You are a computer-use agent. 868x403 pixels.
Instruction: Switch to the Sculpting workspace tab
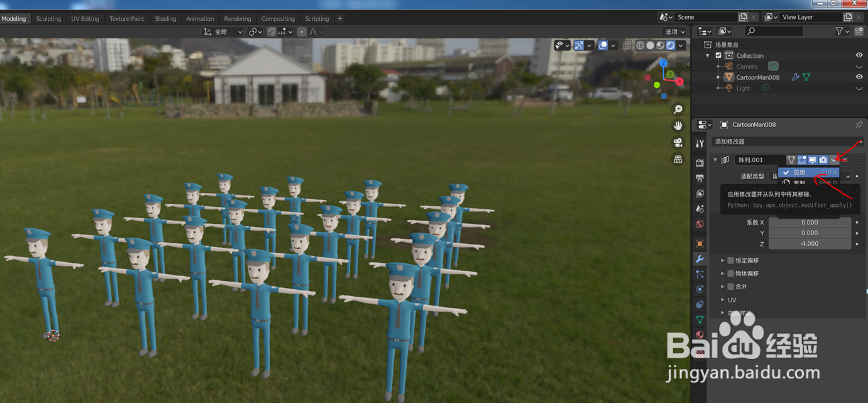pyautogui.click(x=48, y=18)
